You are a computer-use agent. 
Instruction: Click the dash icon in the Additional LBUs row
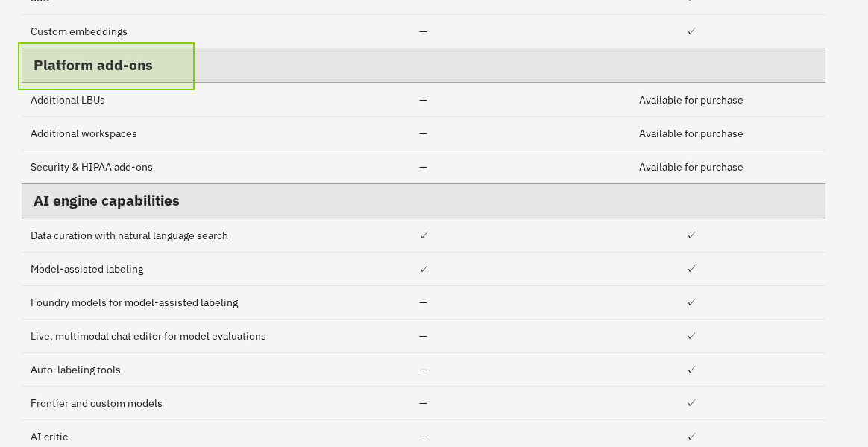(423, 100)
